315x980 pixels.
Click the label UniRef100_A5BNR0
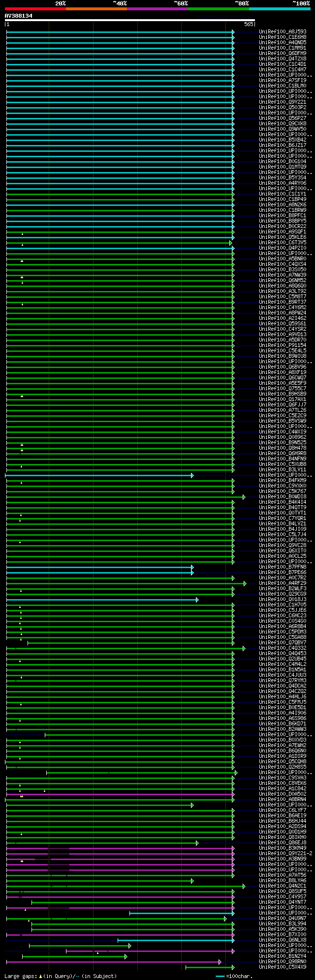point(283,259)
